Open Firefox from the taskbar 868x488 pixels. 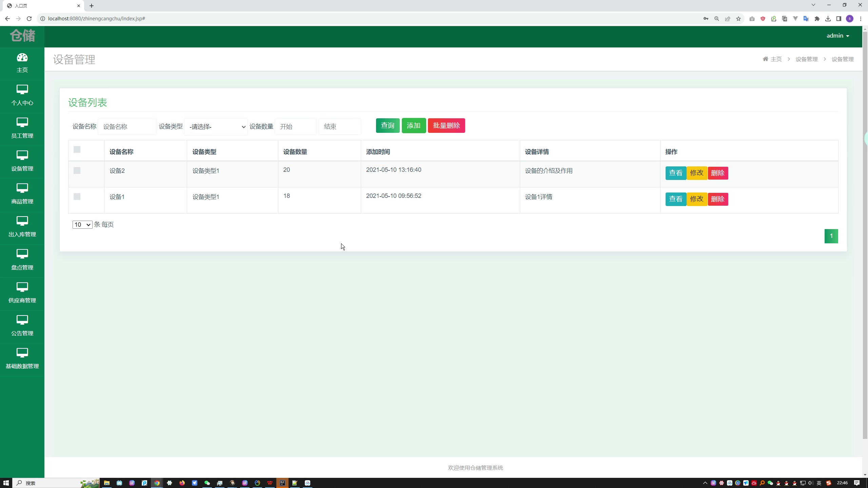[182, 483]
